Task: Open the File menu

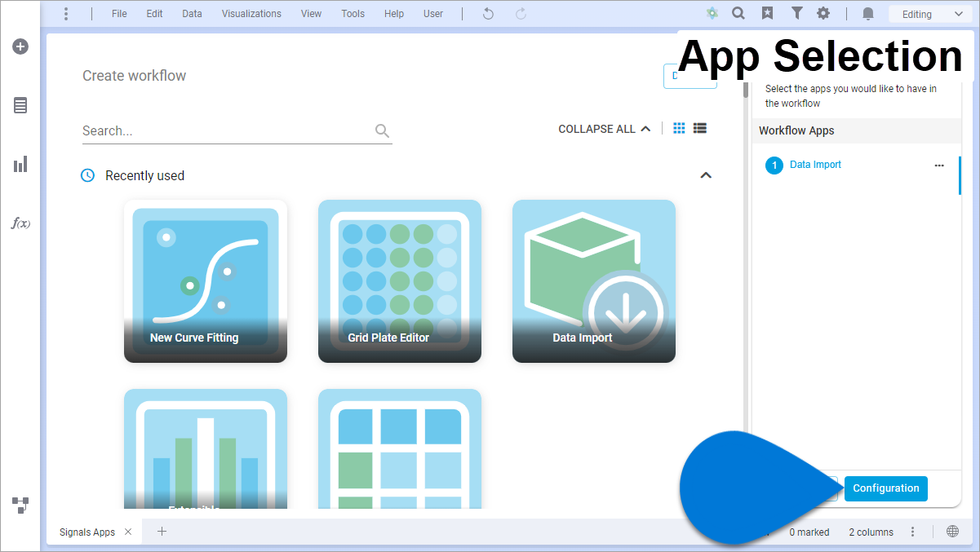Action: click(119, 14)
